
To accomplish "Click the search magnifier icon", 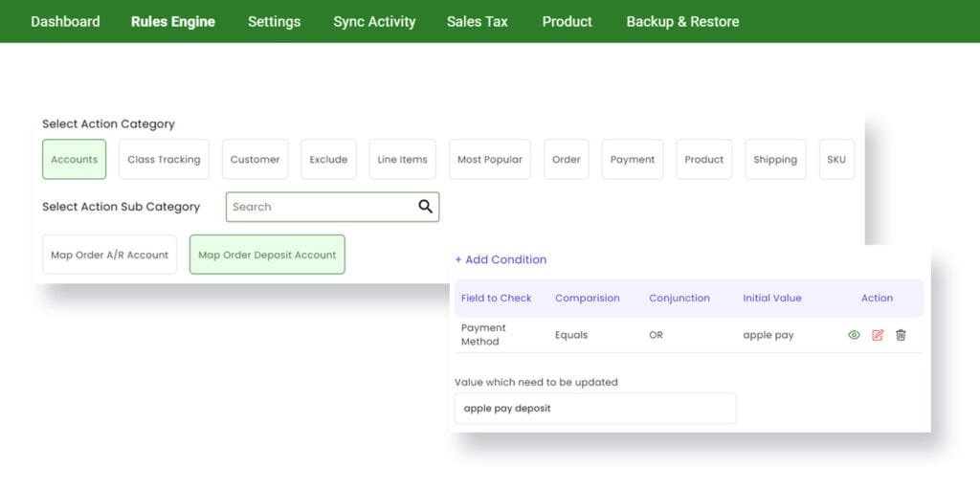I will tap(426, 207).
